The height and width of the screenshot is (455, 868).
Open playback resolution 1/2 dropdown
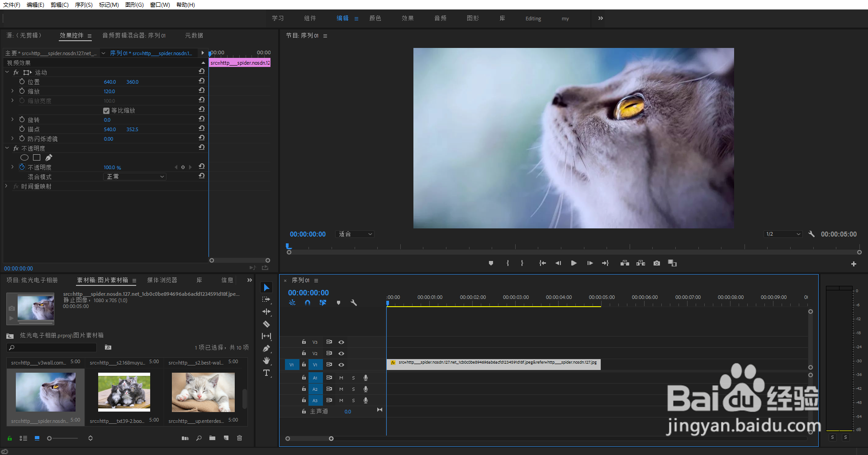783,234
